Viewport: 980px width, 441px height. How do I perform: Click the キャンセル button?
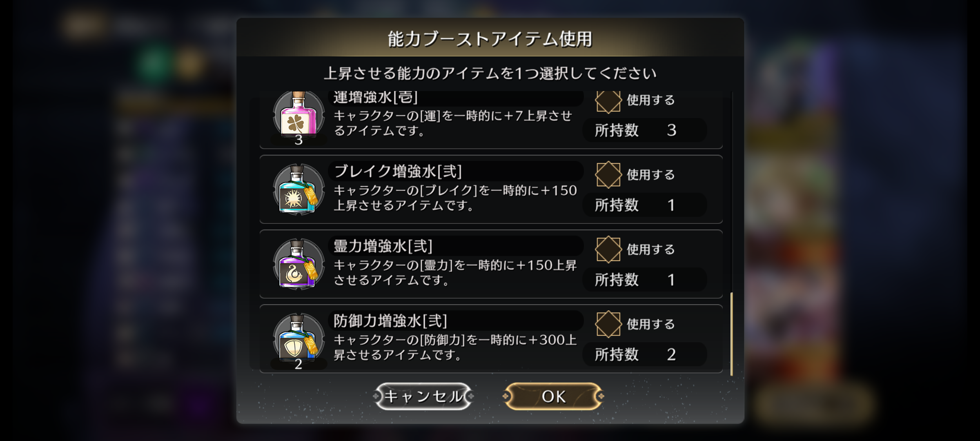click(423, 396)
